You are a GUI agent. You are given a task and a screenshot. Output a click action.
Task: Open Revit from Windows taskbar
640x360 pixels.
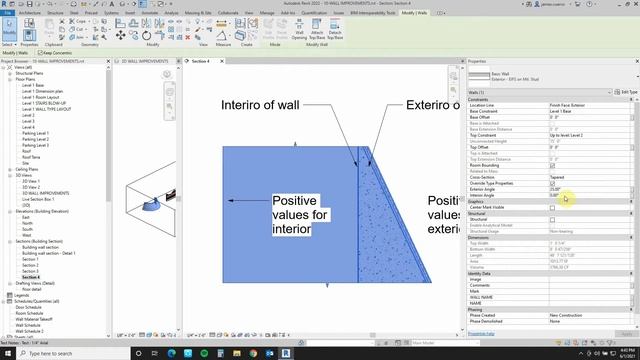click(x=286, y=353)
